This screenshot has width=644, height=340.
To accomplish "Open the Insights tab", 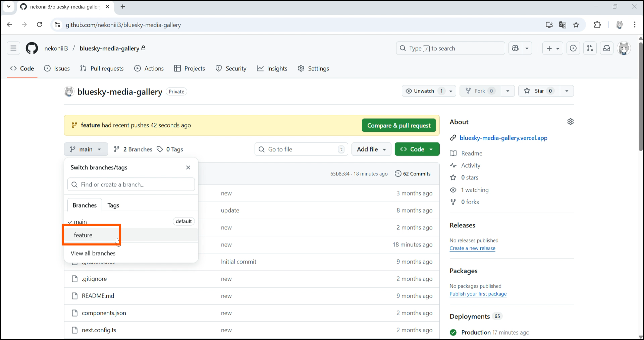I will tap(272, 68).
